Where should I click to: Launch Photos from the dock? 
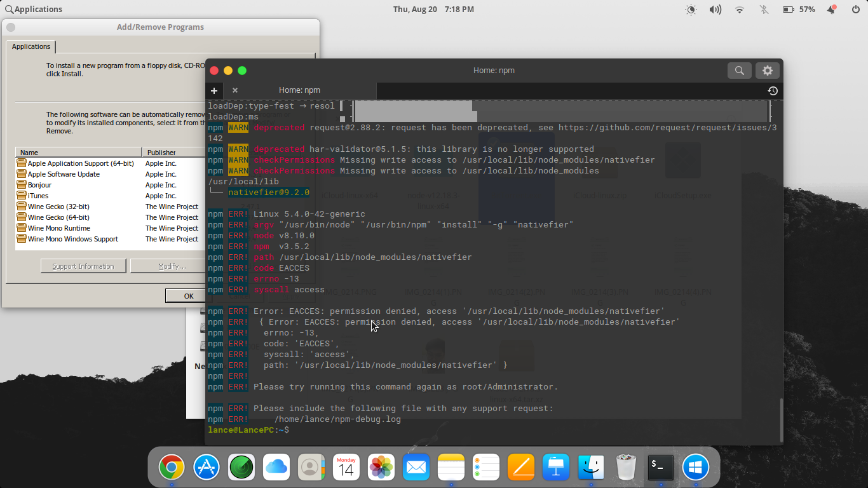(381, 468)
